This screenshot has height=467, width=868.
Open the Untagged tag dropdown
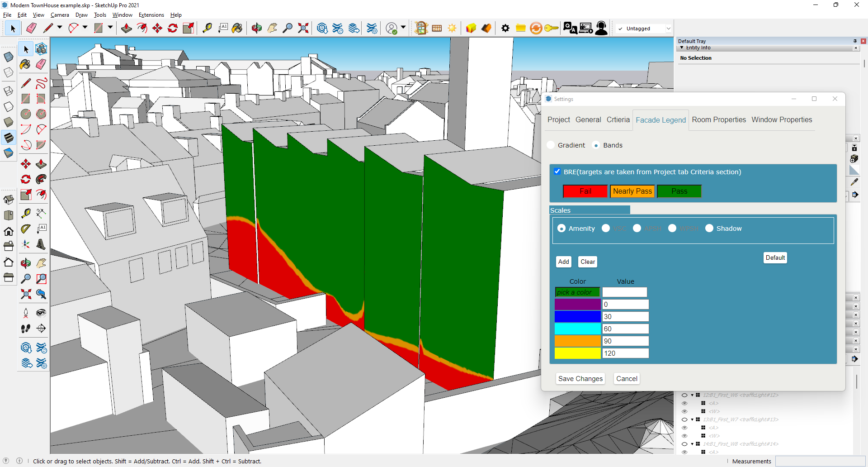[x=669, y=28]
